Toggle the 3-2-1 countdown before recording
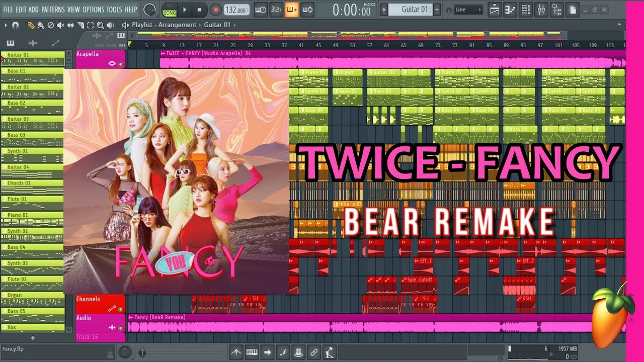This screenshot has width=644, height=362. 276,10
